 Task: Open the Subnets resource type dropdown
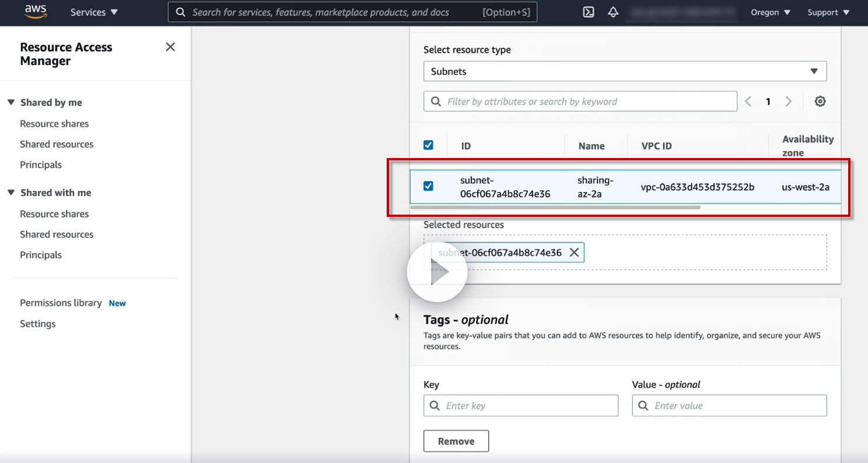point(625,72)
